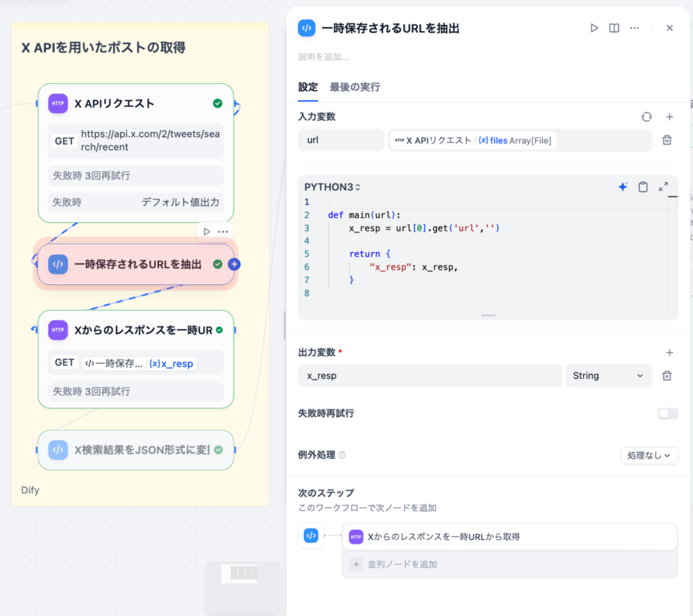Select the 設定 tab
The width and height of the screenshot is (693, 616).
(308, 87)
